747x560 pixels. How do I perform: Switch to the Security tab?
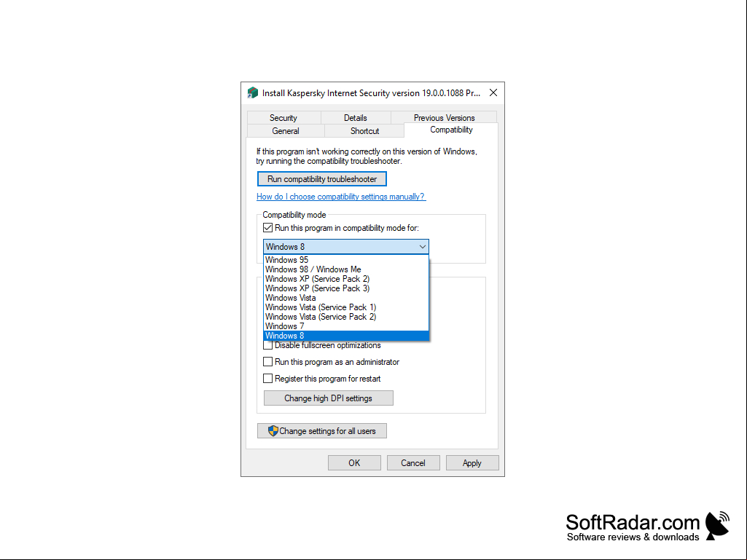point(283,118)
